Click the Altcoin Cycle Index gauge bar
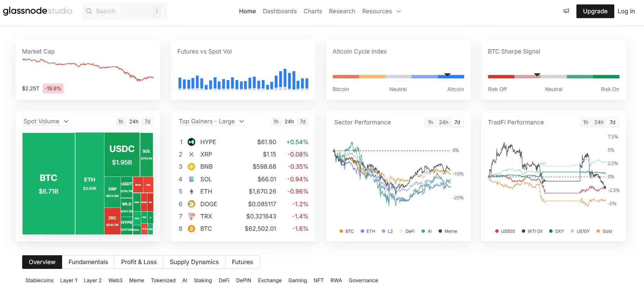 click(398, 77)
